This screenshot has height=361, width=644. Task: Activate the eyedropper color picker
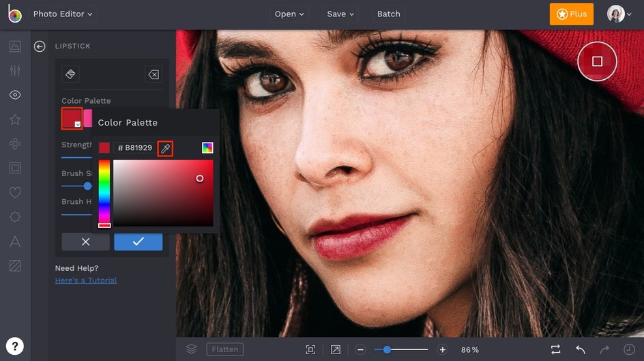166,148
